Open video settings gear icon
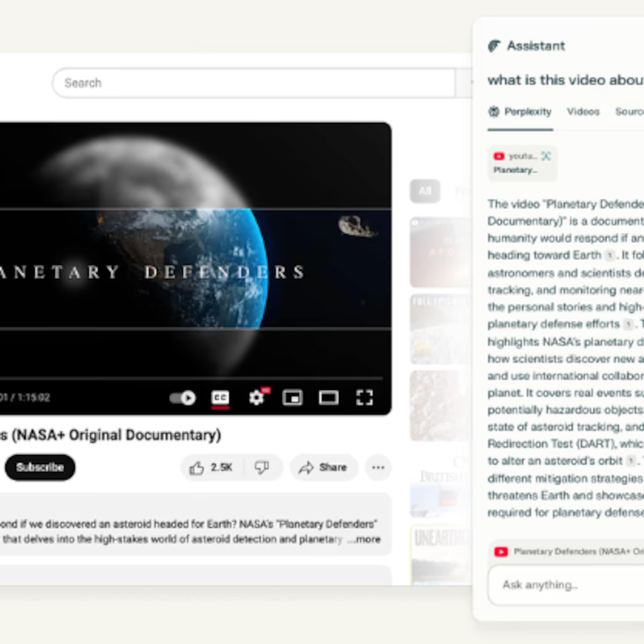 tap(257, 398)
